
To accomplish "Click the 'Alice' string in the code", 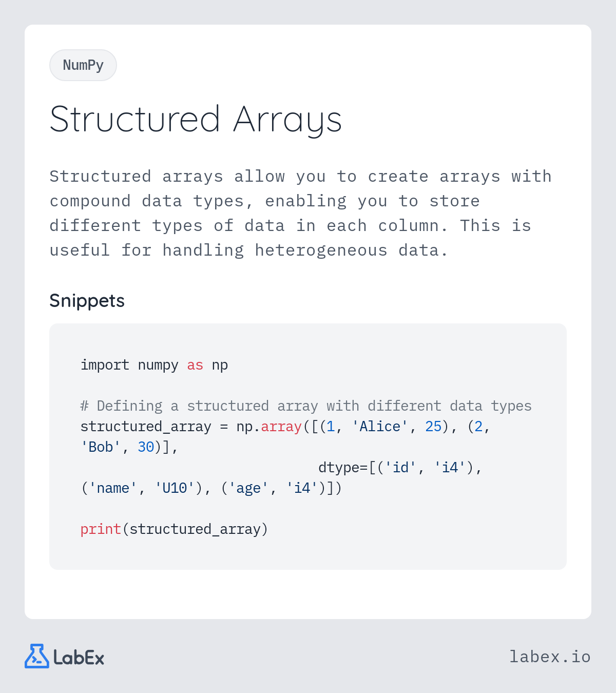I will (380, 427).
